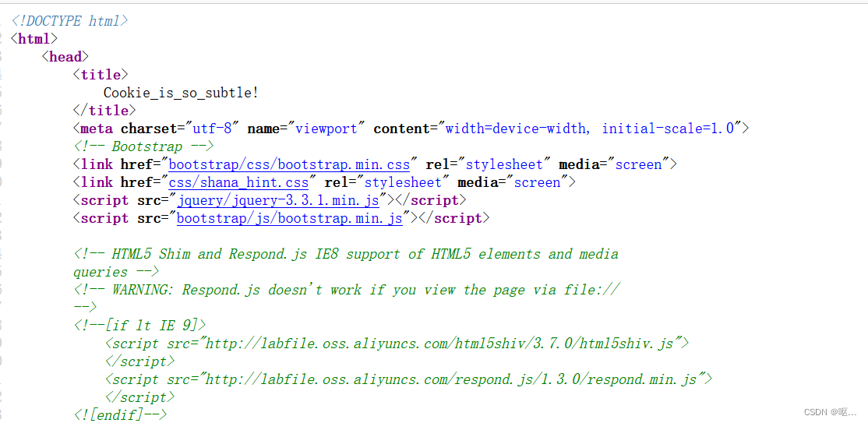The width and height of the screenshot is (868, 423).
Task: Click the <!-- Bootstrap --> comment
Action: tap(144, 146)
